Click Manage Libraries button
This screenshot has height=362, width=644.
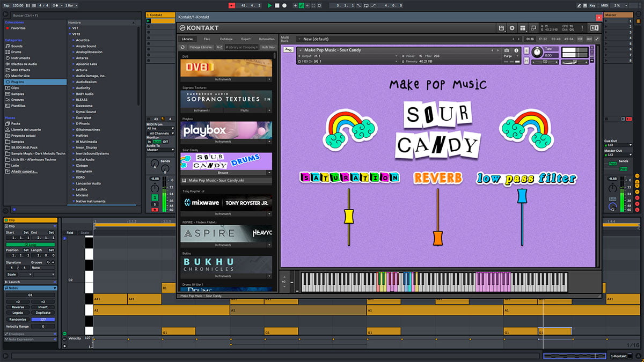pos(201,47)
